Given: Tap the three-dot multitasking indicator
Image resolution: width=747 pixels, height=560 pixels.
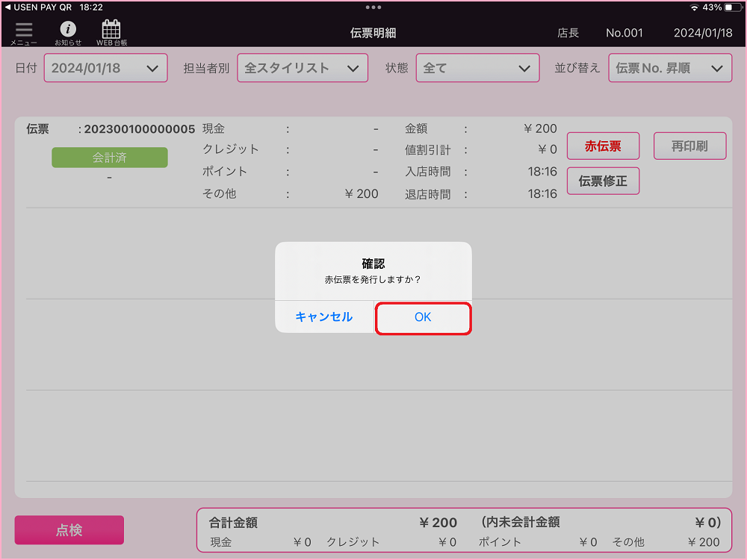Looking at the screenshot, I should [373, 7].
